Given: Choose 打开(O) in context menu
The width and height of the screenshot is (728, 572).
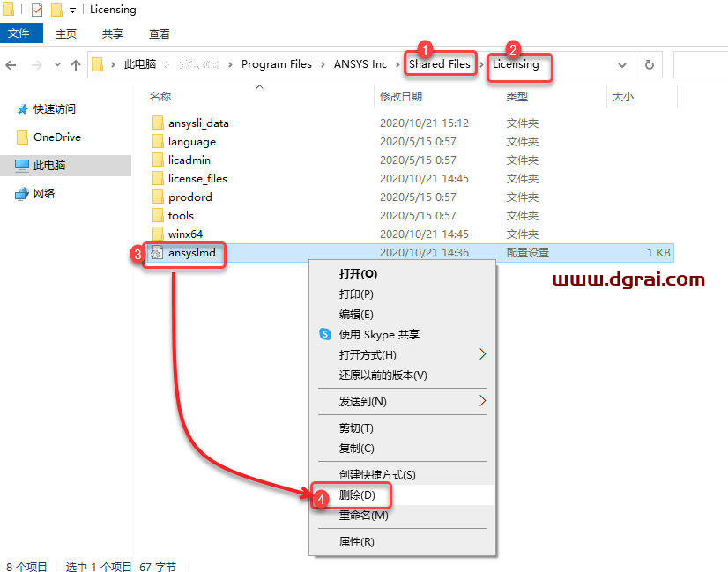Looking at the screenshot, I should click(402, 274).
